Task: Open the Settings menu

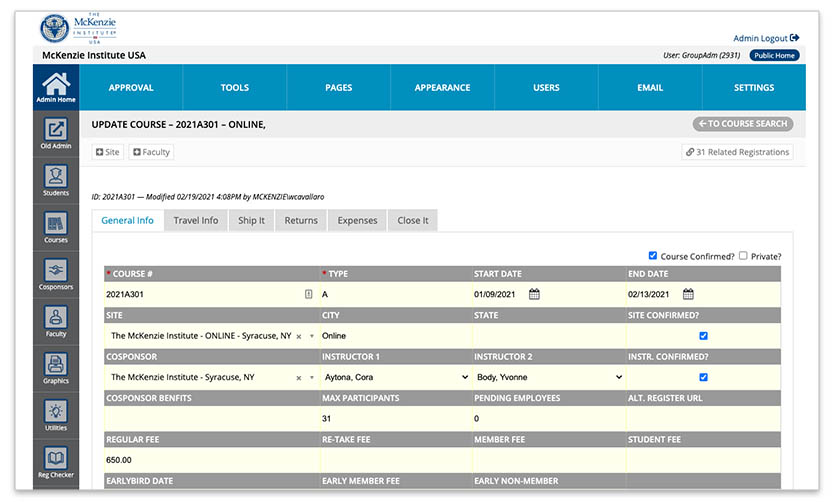Action: tap(754, 87)
